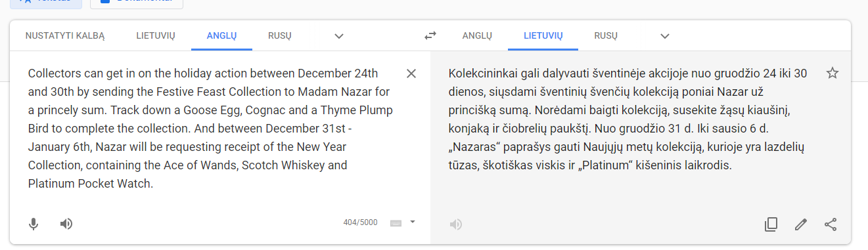Image resolution: width=868 pixels, height=250 pixels.
Task: Open the virtual keyboard input tool
Action: coord(396,222)
